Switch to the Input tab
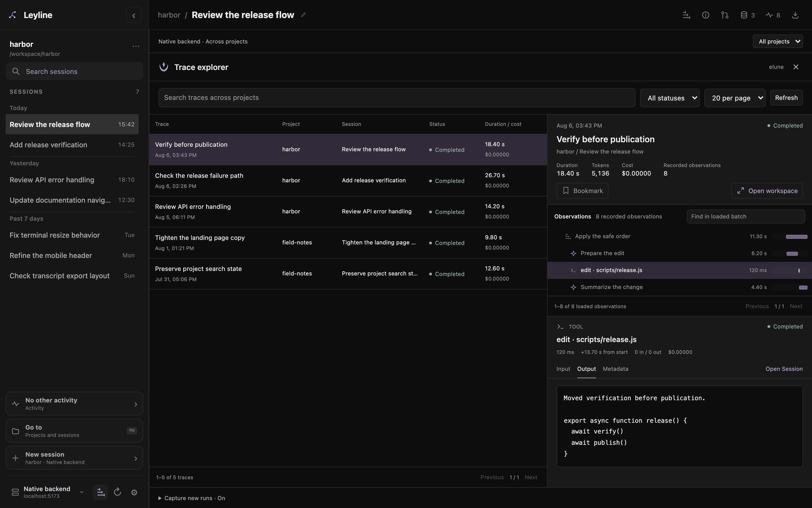Viewport: 812px width, 508px height. click(x=563, y=369)
